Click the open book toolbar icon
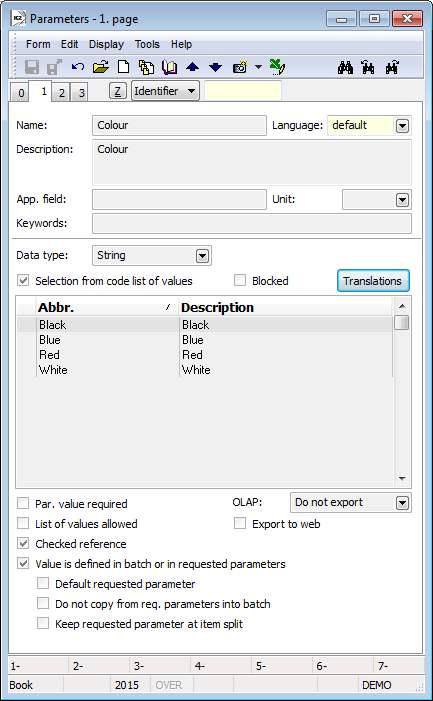Viewport: 433px width, 701px height. (x=170, y=68)
